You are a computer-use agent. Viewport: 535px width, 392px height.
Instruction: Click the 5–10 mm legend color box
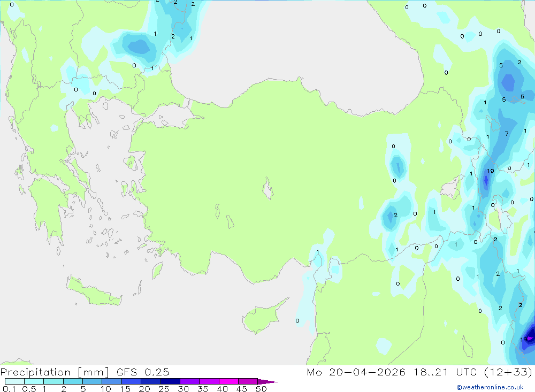click(x=92, y=381)
